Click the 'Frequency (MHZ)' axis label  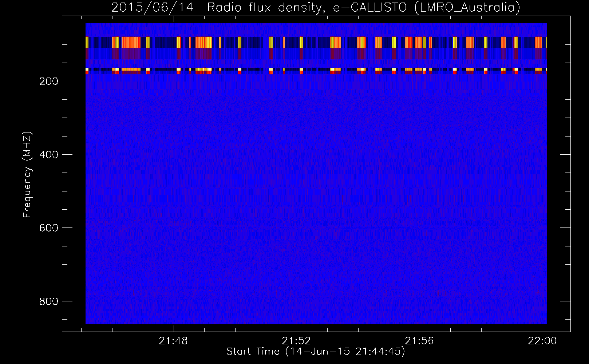27,174
